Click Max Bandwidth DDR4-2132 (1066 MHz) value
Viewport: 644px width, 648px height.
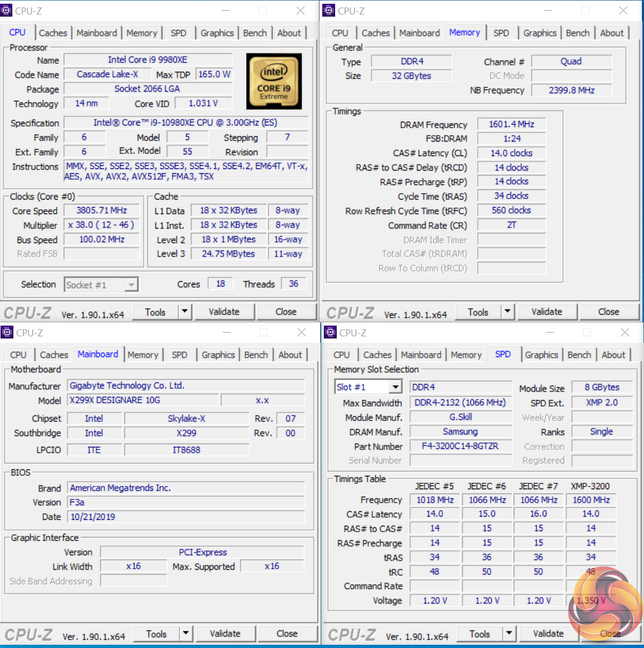pyautogui.click(x=461, y=402)
